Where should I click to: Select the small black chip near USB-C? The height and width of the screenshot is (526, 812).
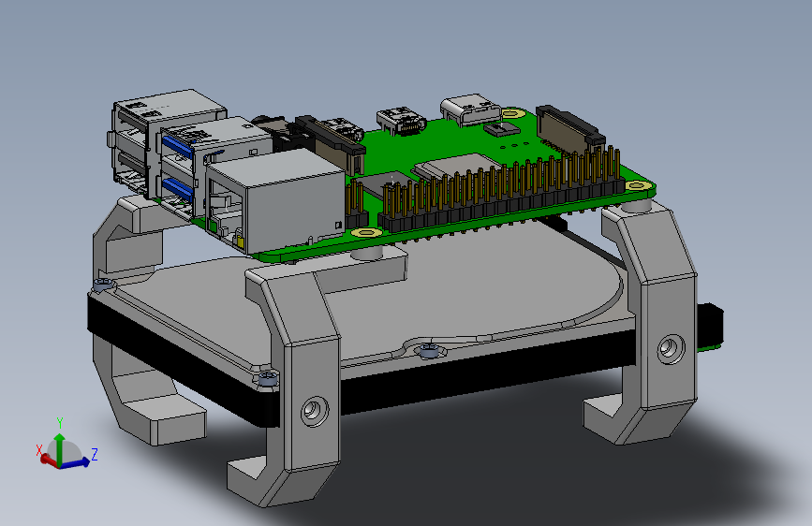tap(502, 129)
